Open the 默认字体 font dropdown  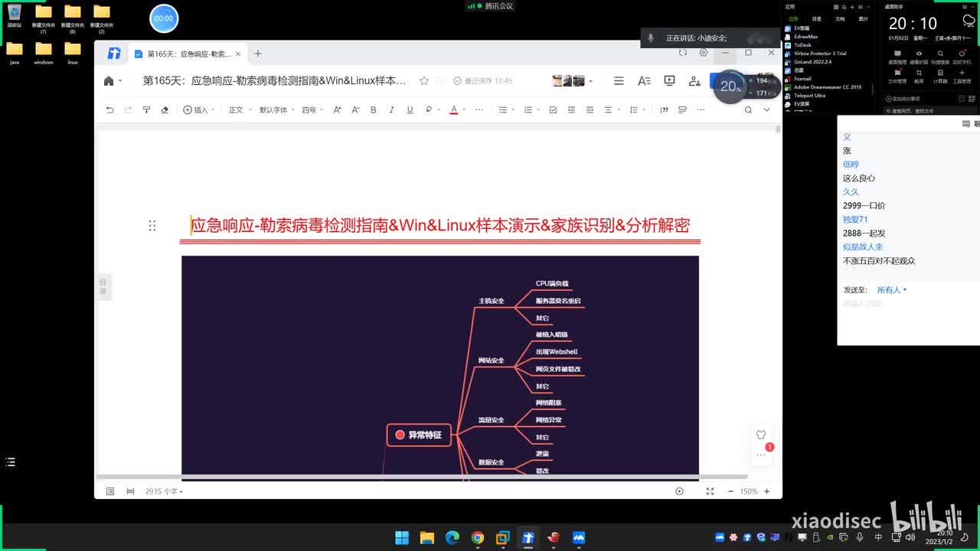[x=276, y=110]
